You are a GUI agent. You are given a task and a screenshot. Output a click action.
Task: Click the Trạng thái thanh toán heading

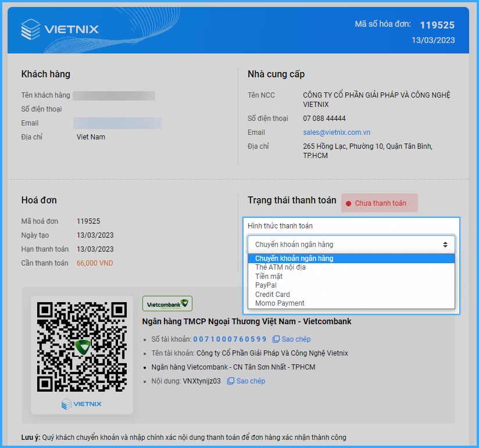(x=292, y=200)
